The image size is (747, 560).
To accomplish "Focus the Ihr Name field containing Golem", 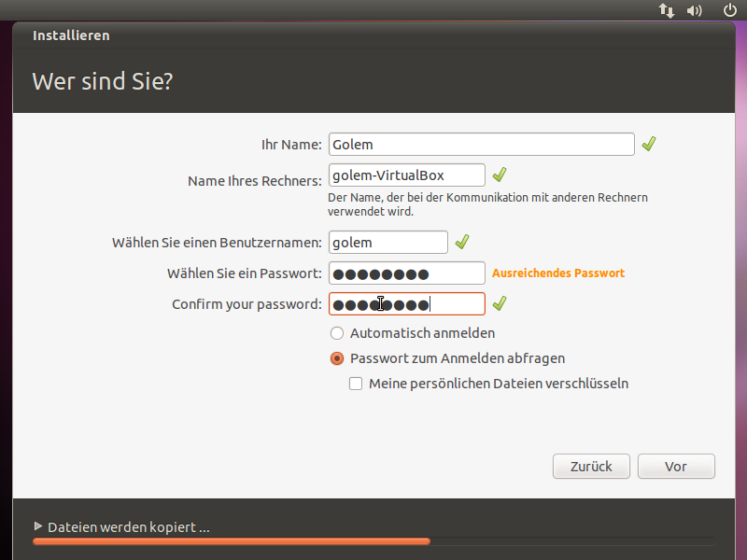I will pos(481,145).
